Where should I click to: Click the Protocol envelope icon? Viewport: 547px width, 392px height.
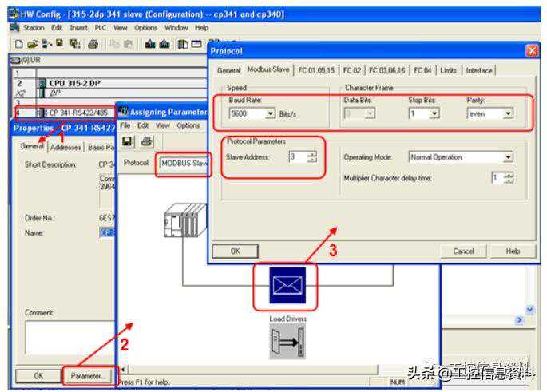[285, 286]
